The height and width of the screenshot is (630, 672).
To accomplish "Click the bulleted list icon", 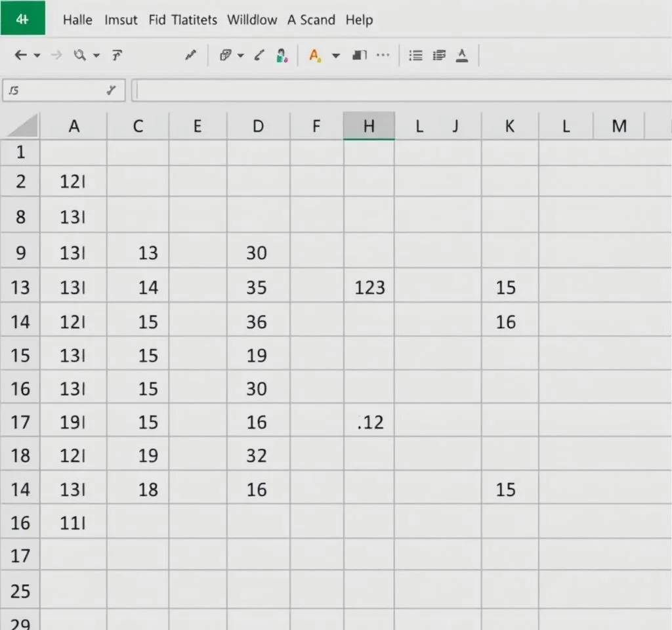I will click(x=415, y=56).
